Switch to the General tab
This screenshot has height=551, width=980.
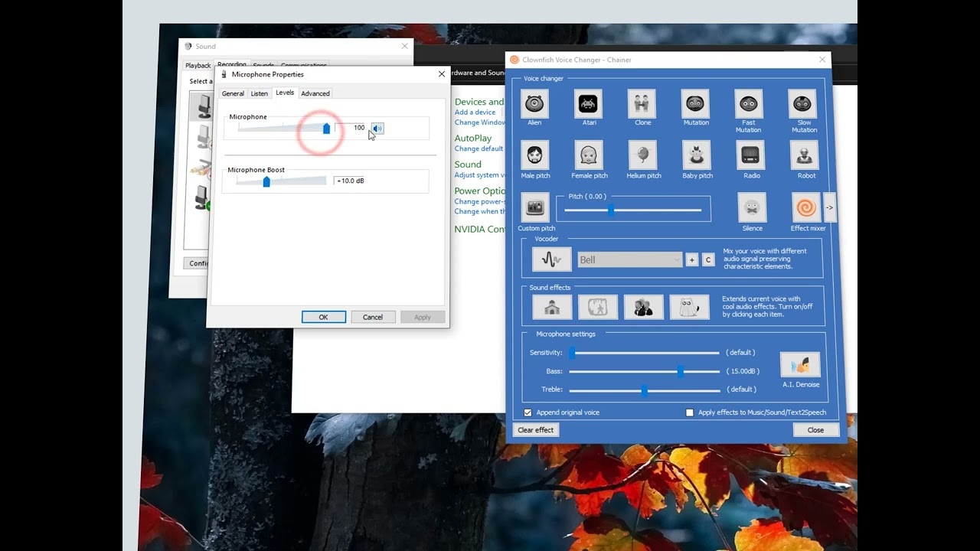click(x=233, y=93)
